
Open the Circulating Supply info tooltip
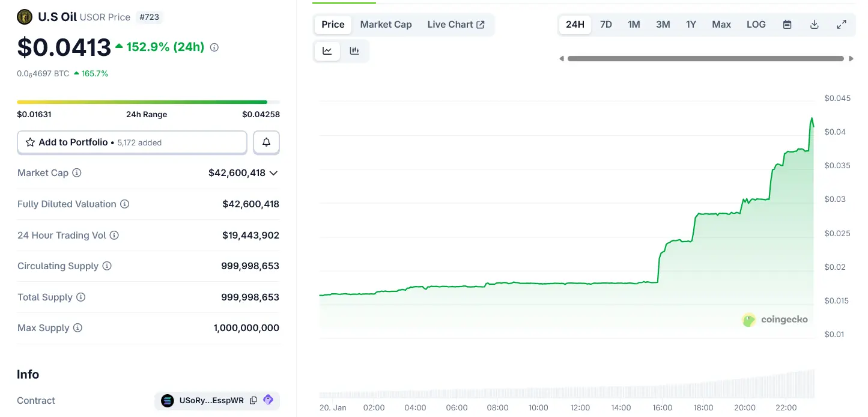pos(106,266)
